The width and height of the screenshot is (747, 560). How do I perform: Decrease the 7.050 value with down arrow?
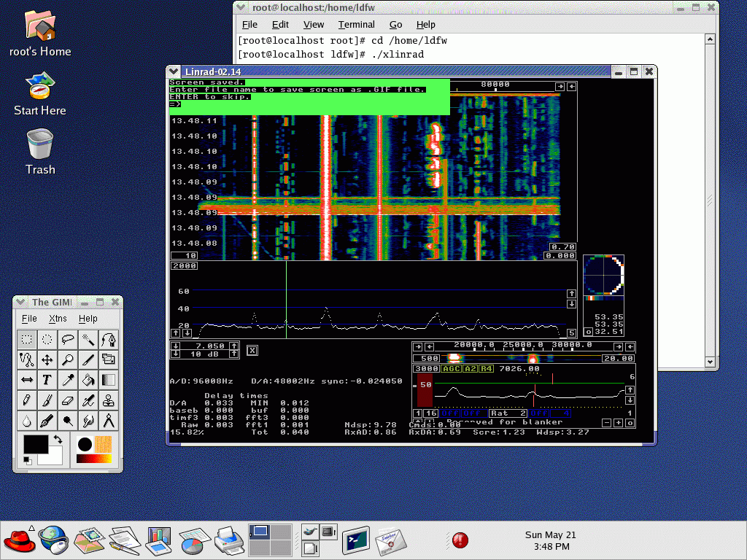click(x=176, y=346)
